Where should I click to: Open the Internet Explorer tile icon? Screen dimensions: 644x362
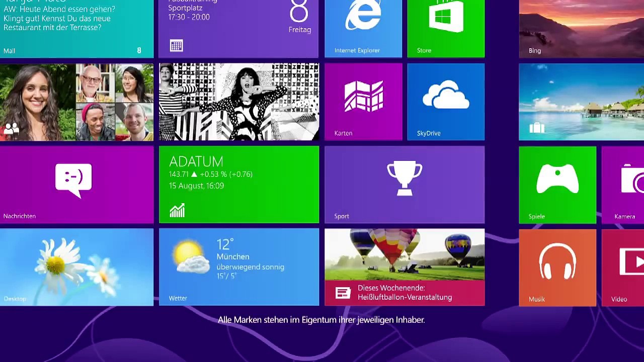(x=363, y=15)
